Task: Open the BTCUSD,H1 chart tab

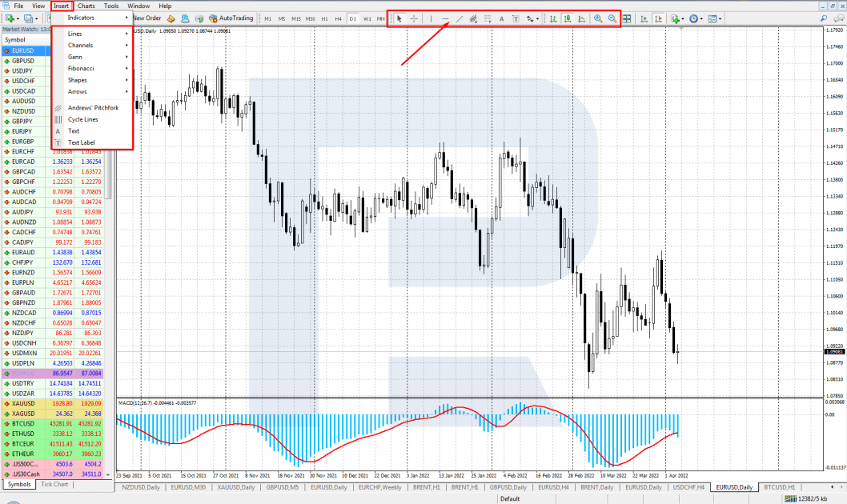Action: tap(780, 487)
